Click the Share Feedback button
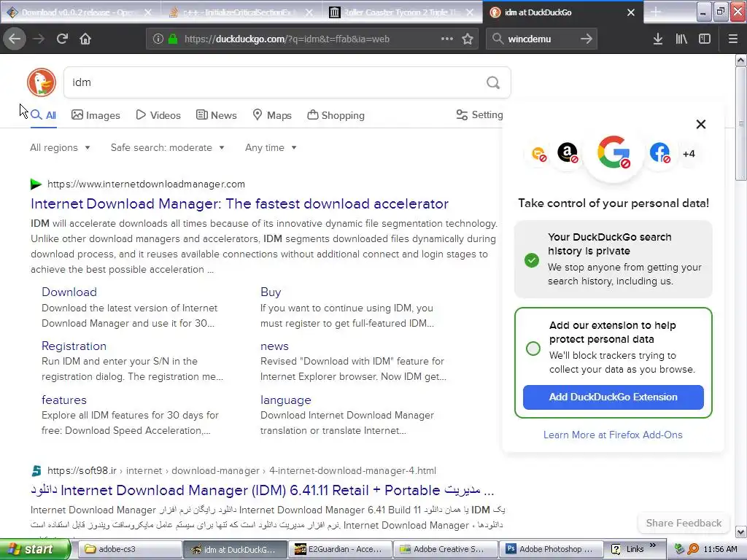 [684, 523]
